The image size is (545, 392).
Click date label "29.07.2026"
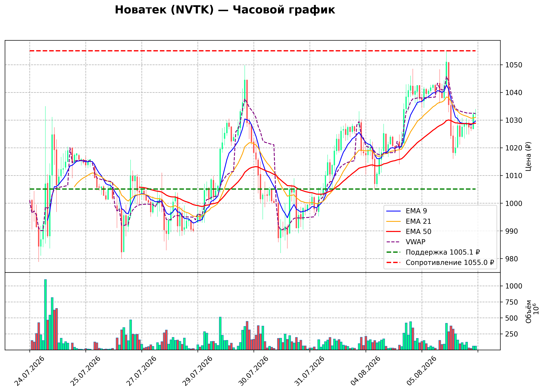198,371
